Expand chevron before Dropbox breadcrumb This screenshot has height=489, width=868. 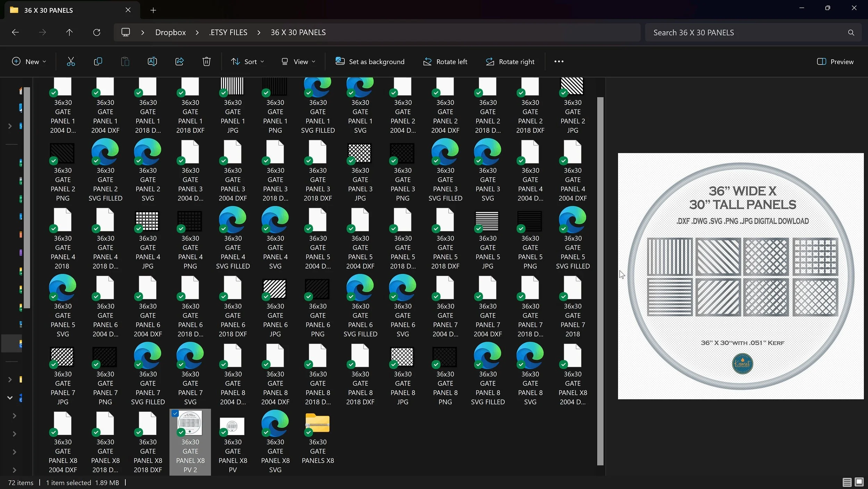click(x=142, y=32)
